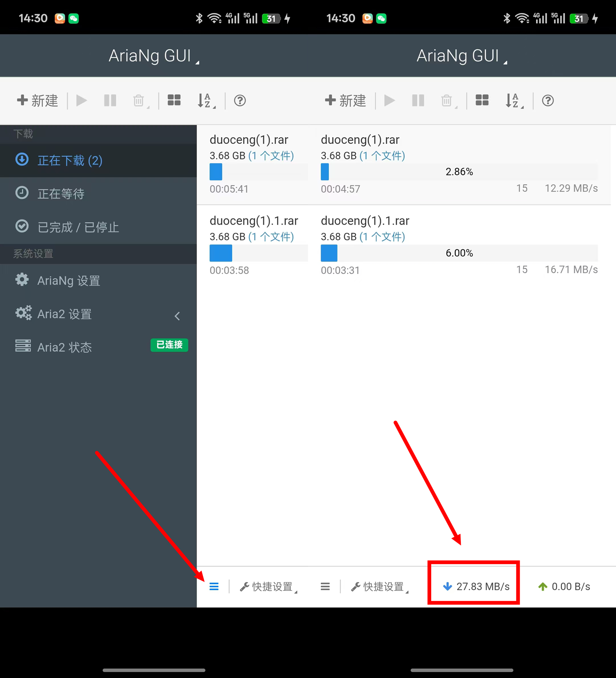Select 正在等待 in the sidebar

click(61, 194)
